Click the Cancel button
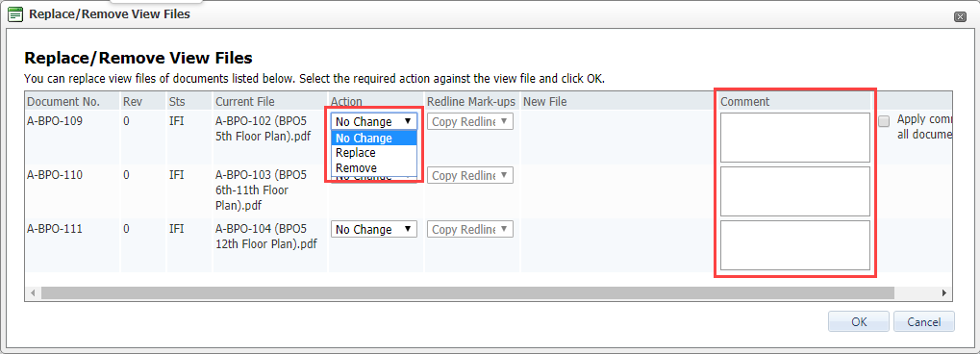This screenshot has width=980, height=354. 924,321
